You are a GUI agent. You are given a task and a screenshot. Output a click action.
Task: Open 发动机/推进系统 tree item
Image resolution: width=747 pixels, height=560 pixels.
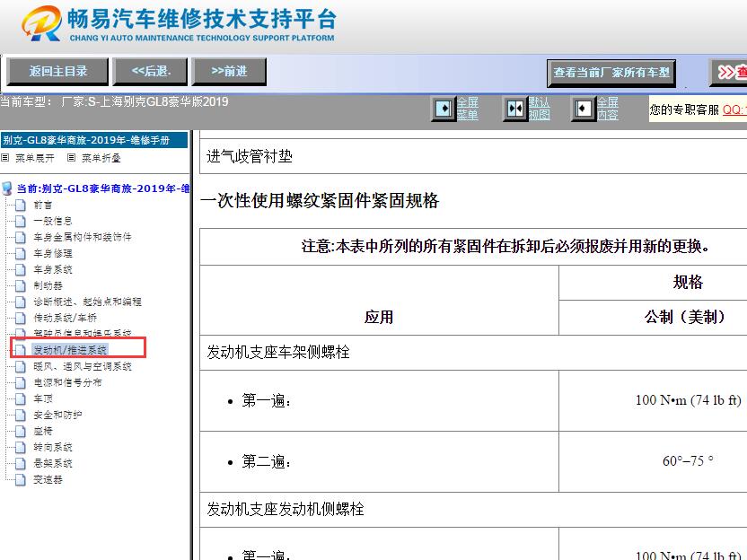tap(71, 350)
